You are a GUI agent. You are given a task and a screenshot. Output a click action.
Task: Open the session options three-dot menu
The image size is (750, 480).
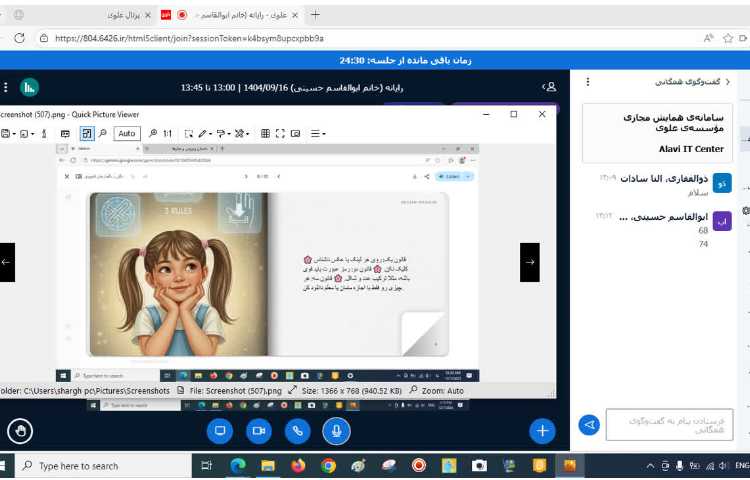(x=5, y=87)
